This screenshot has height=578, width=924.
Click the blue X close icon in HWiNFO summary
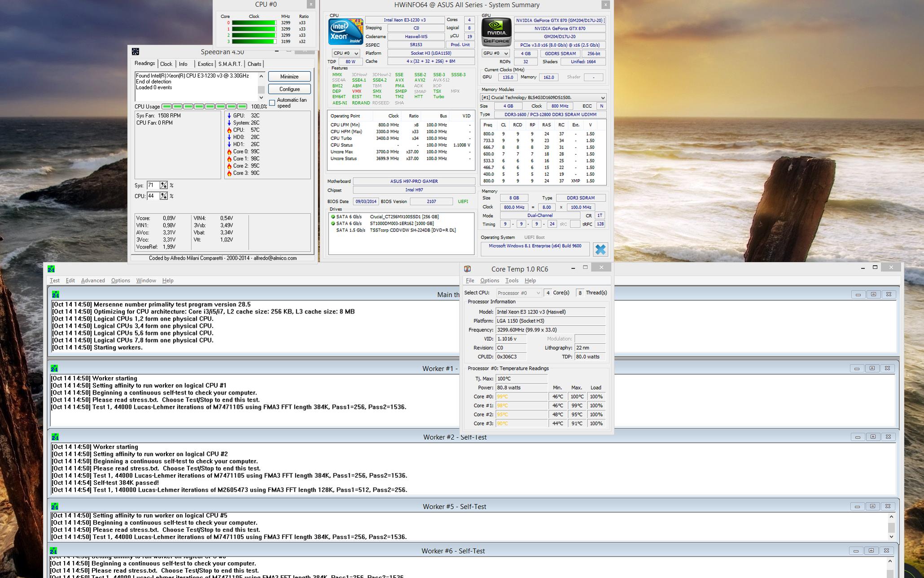600,249
